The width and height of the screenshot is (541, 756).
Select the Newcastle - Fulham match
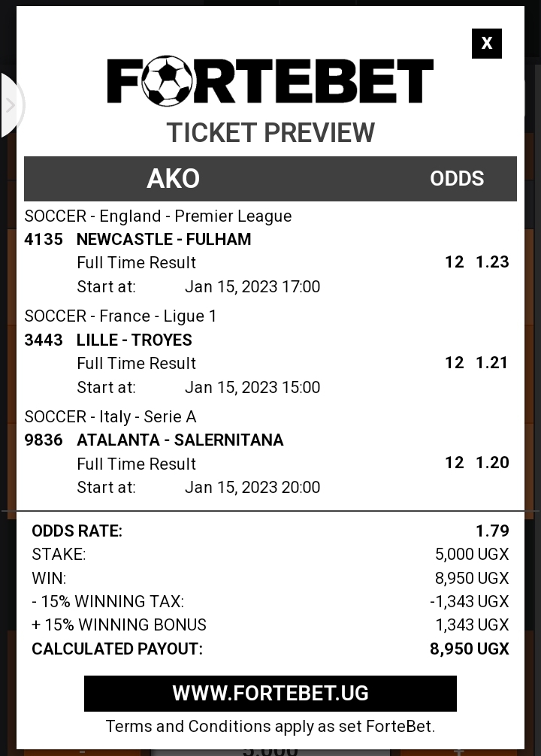tap(164, 239)
